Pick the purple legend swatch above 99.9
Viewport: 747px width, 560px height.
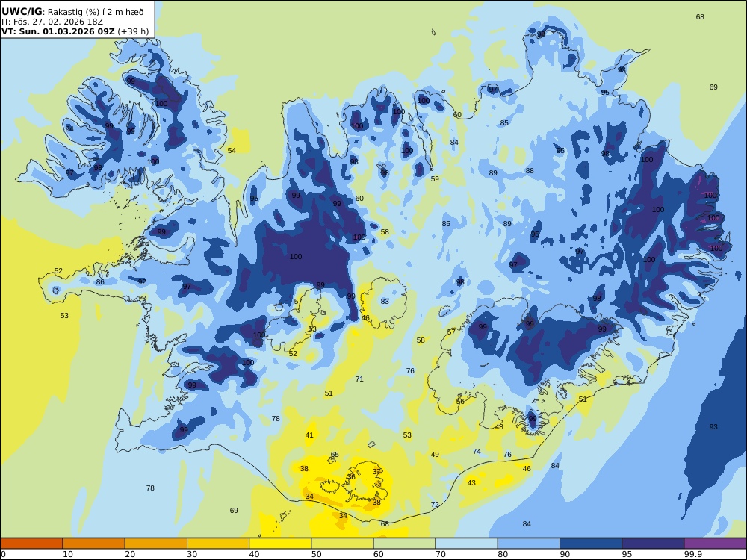[x=715, y=544]
